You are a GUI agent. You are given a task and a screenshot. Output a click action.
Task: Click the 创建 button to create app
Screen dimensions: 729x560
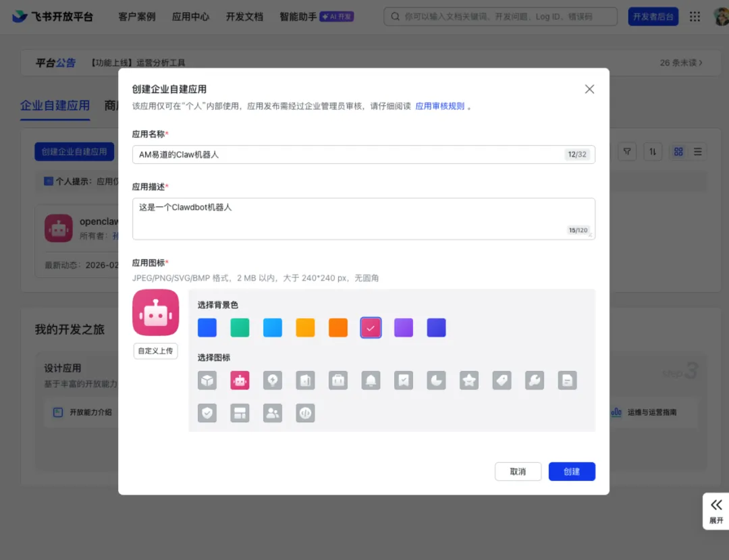[572, 472]
